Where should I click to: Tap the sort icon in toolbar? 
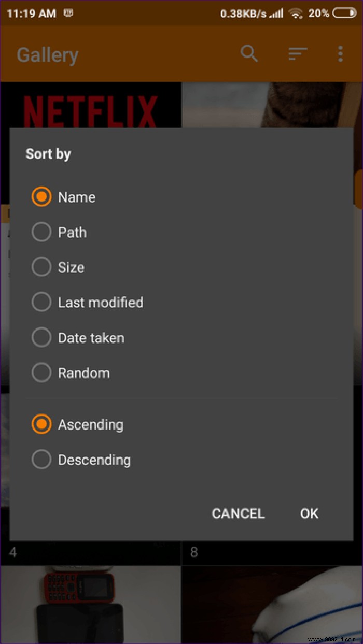pyautogui.click(x=298, y=53)
